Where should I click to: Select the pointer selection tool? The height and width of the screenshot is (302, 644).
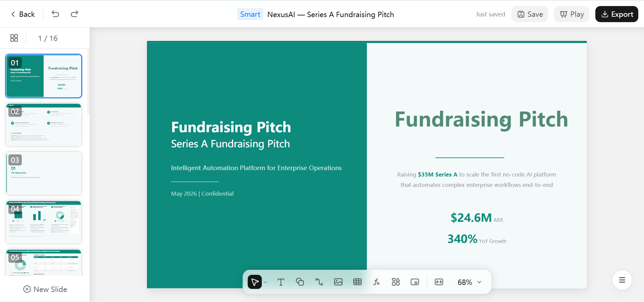point(255,282)
